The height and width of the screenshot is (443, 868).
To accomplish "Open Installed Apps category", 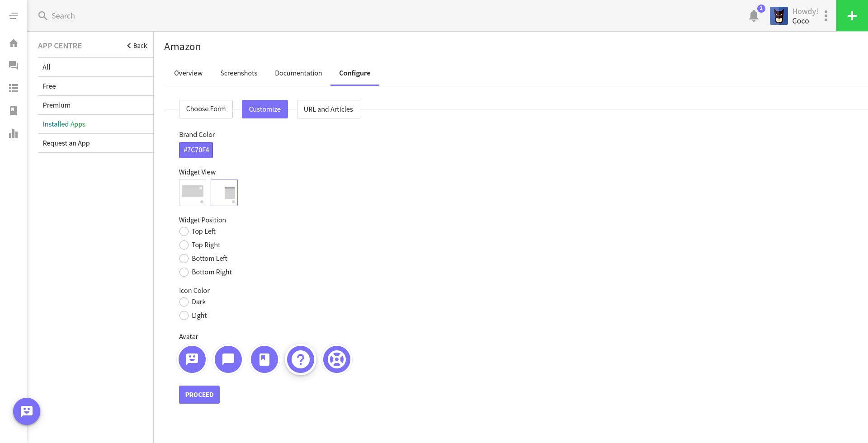I will 96,124.
